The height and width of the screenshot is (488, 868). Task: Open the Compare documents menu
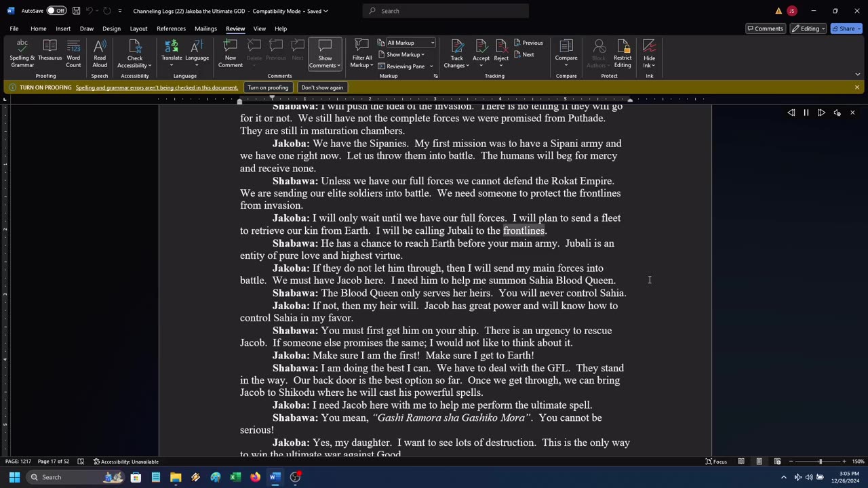pyautogui.click(x=566, y=54)
